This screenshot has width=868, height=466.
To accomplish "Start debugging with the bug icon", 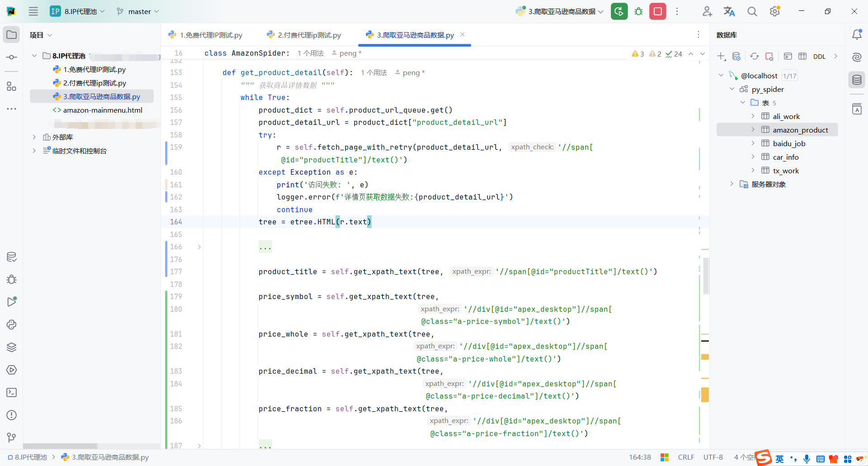I will pyautogui.click(x=638, y=11).
